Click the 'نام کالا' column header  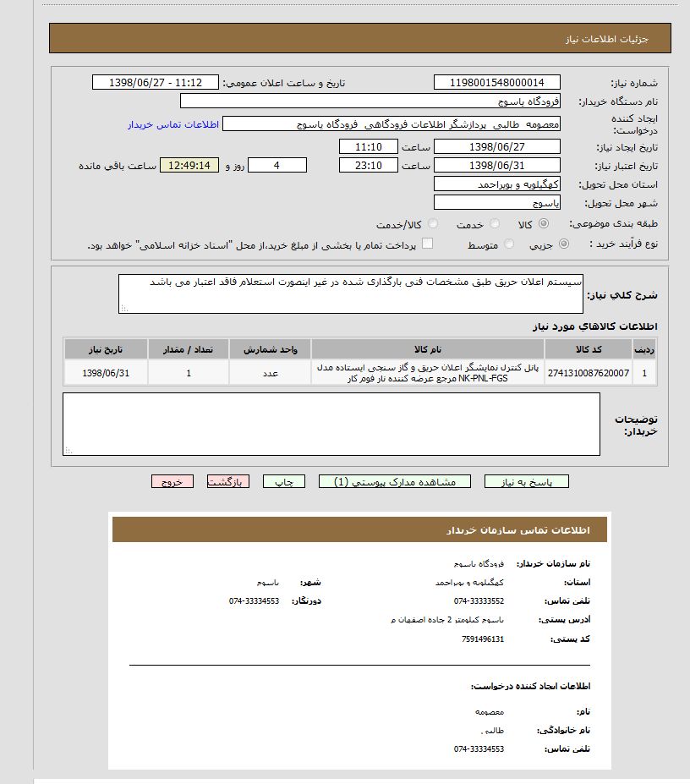[x=427, y=349]
